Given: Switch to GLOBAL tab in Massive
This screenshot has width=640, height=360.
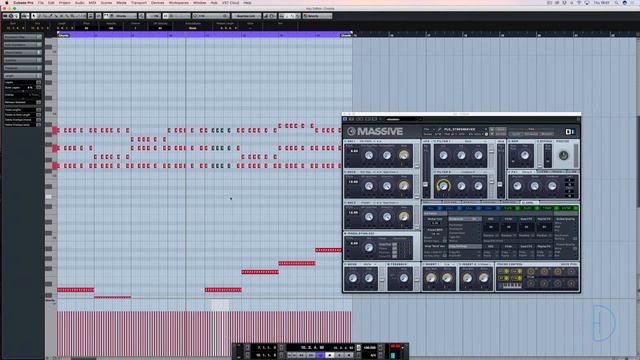Looking at the screenshot, I should (x=529, y=202).
